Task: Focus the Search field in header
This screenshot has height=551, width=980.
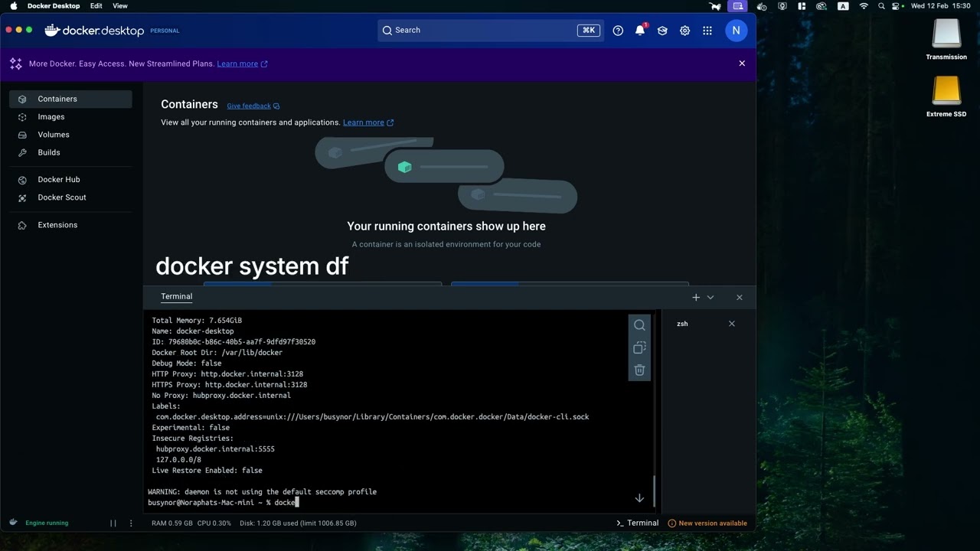Action: (x=491, y=30)
